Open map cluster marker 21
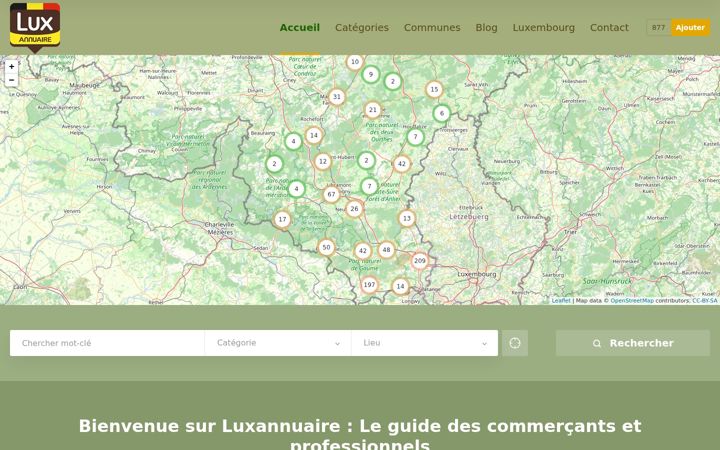 [x=372, y=110]
